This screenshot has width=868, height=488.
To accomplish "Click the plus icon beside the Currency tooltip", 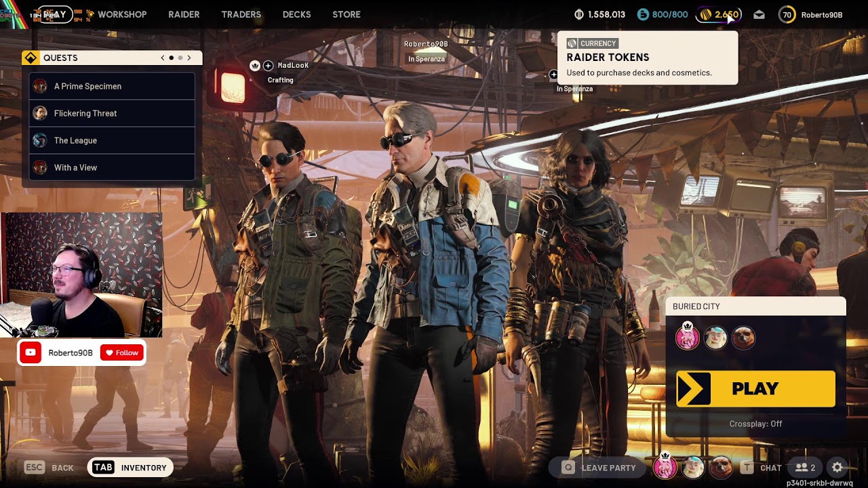I will (x=553, y=75).
